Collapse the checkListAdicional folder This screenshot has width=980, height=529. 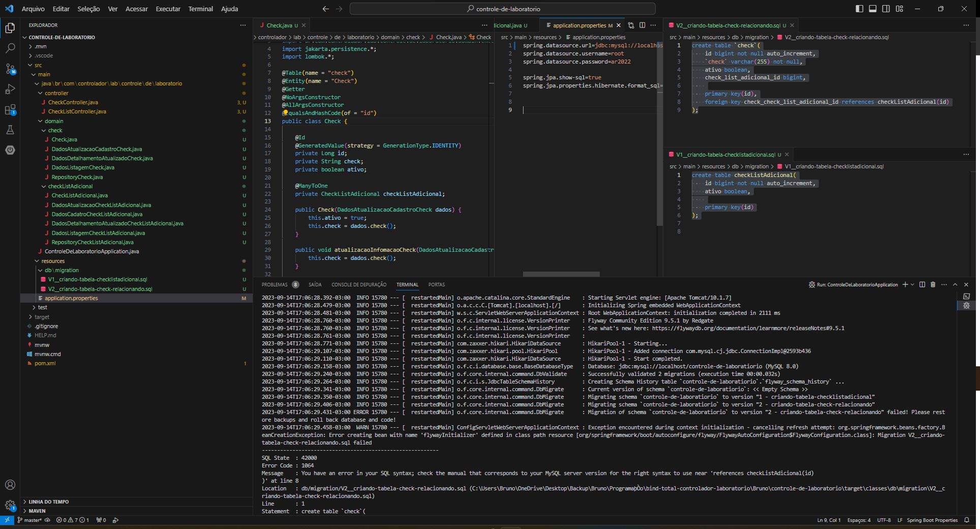[x=70, y=186]
